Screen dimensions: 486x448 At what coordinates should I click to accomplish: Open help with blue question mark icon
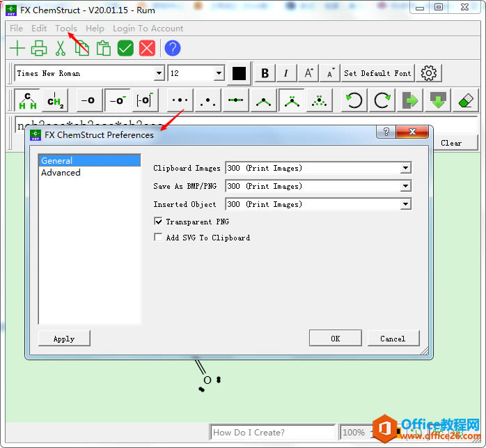(x=173, y=48)
